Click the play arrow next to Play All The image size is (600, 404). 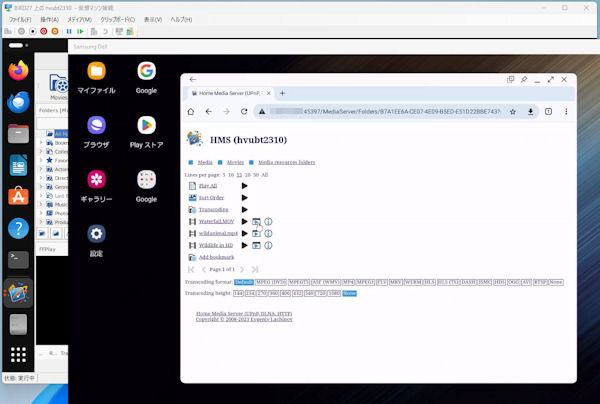click(245, 186)
